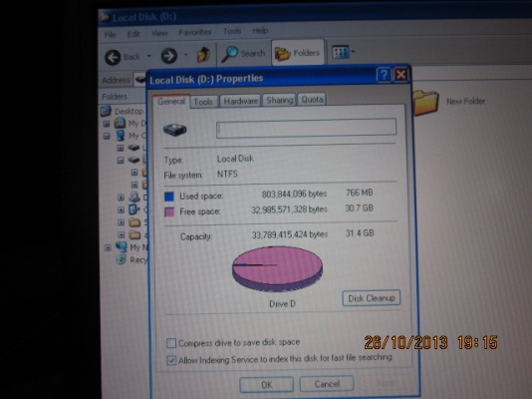Click the pink Free space swatch

(x=169, y=211)
